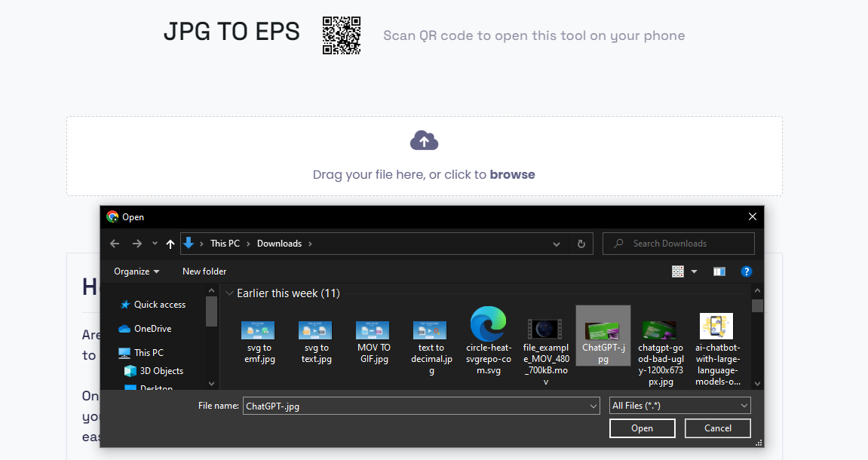Open the file dialog Help icon
Viewport: 868px width, 460px height.
tap(746, 271)
